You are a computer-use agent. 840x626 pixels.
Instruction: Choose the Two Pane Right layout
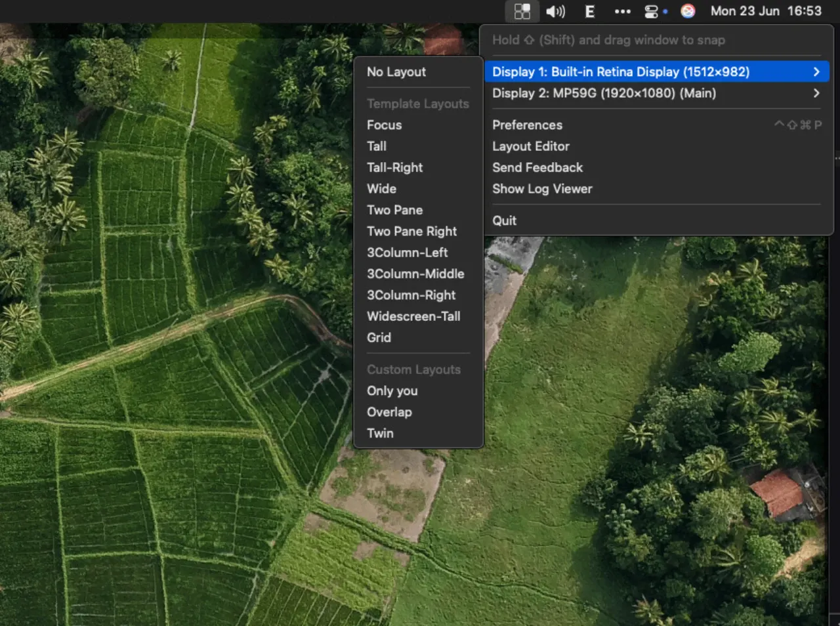[x=419, y=231]
